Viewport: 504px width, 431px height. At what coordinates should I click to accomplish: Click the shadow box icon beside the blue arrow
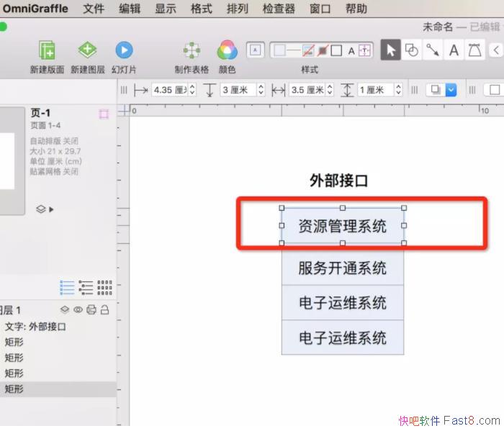436,90
